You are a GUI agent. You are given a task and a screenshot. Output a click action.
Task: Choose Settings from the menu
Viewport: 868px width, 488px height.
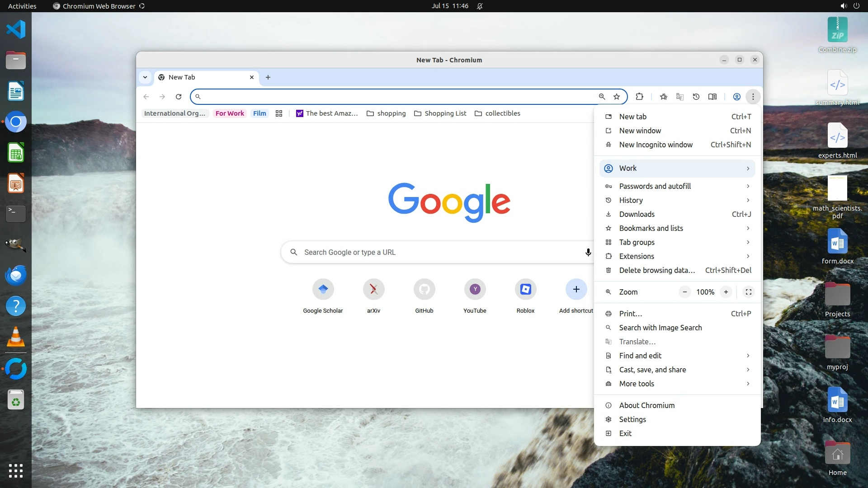632,419
